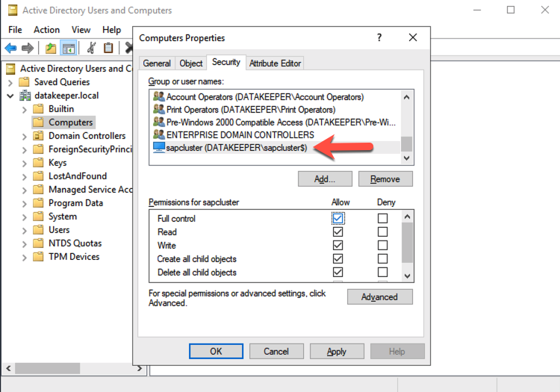Click the tree pane horizontal scrollbar right arrow

140,368
